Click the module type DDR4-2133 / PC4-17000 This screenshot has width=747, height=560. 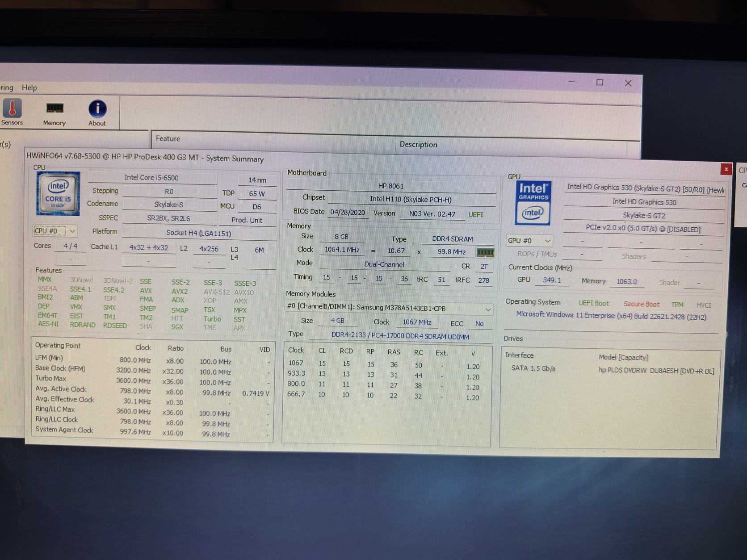coord(400,336)
